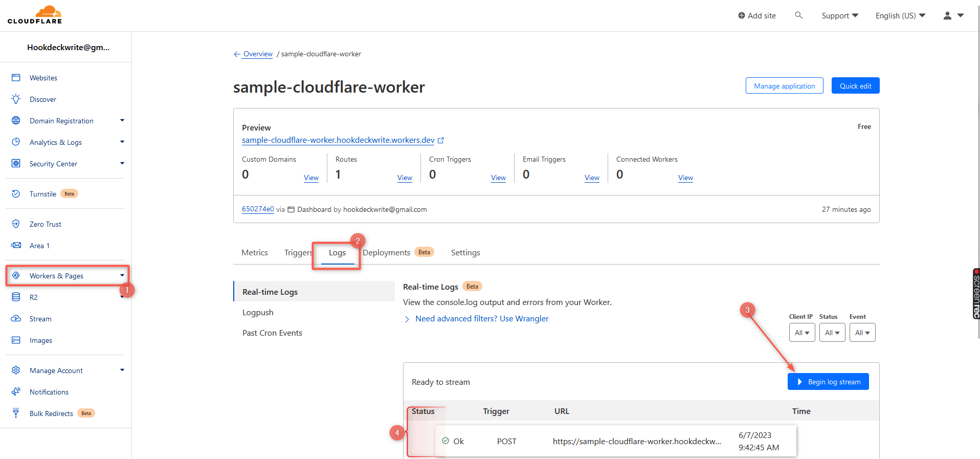The image size is (980, 459).
Task: Click the Bulk Redirects icon
Action: click(16, 413)
